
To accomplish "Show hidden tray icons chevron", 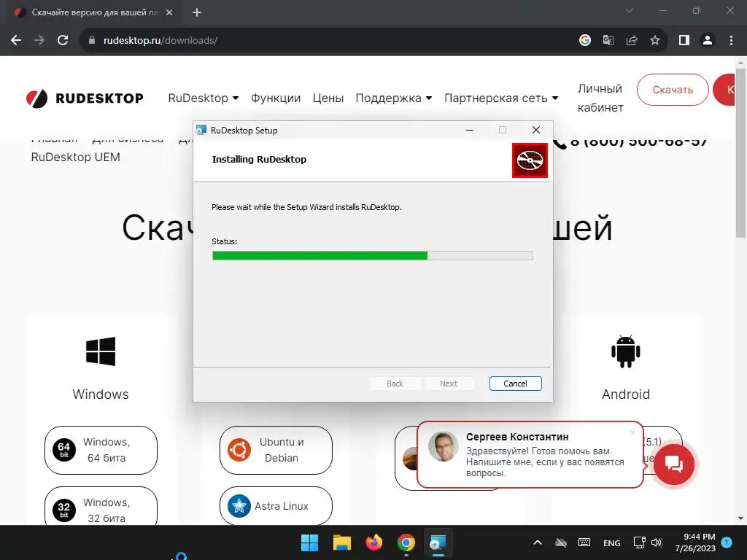I will [x=538, y=542].
